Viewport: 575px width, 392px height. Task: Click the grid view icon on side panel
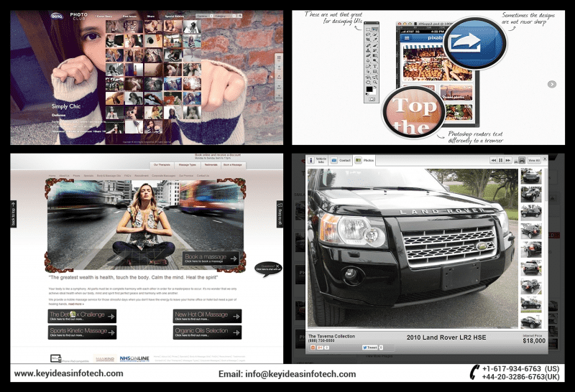279,58
